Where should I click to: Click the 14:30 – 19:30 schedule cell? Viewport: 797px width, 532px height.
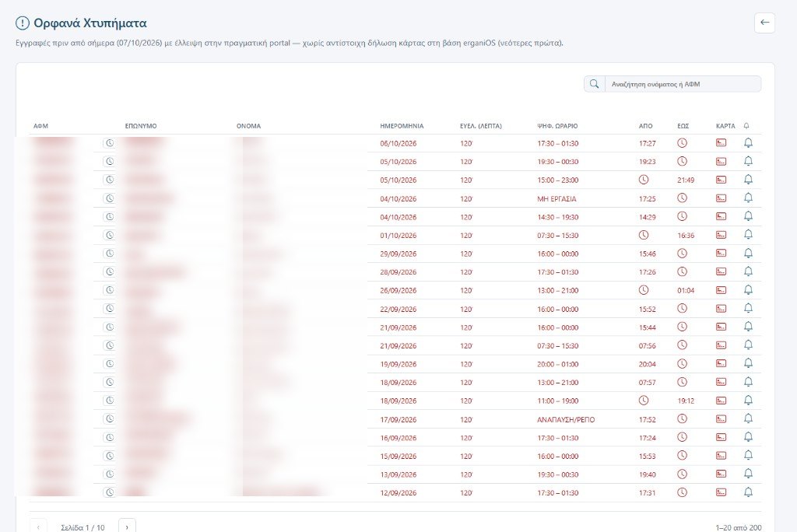tap(557, 217)
